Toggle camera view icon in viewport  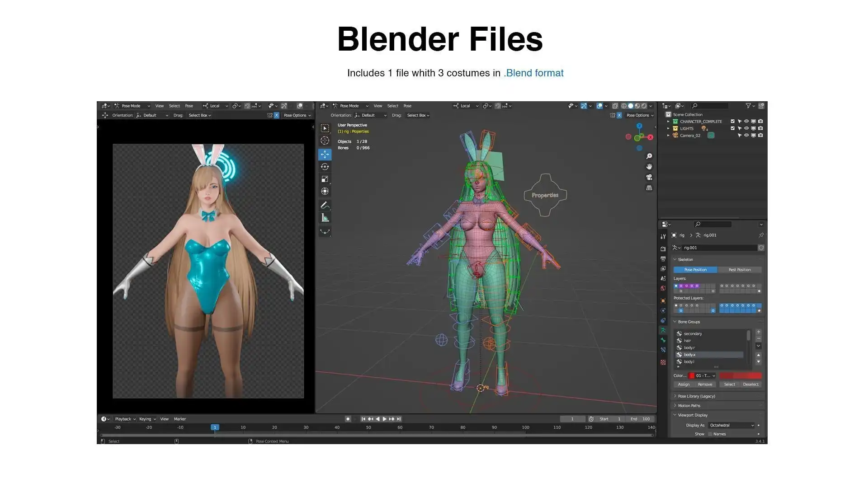(649, 177)
